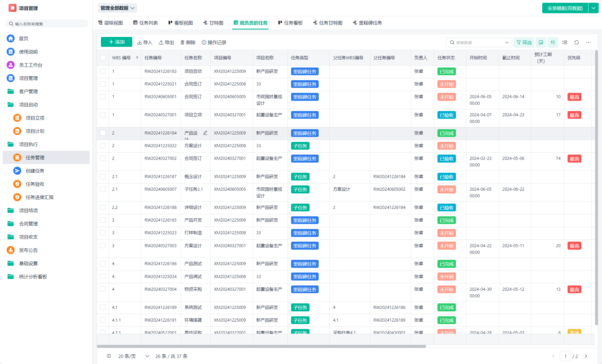
Task: Open 员工工作台 sidebar icon
Action: tap(10, 65)
